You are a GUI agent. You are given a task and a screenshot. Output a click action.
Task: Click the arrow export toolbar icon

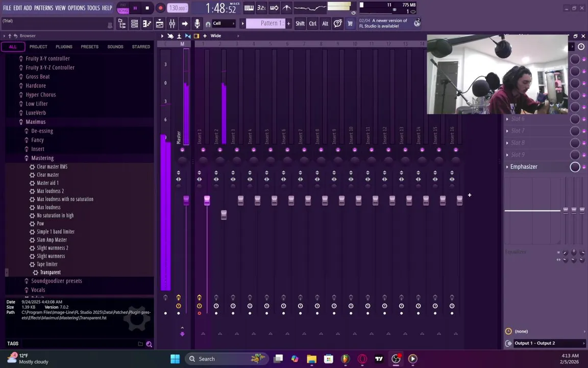(x=184, y=24)
